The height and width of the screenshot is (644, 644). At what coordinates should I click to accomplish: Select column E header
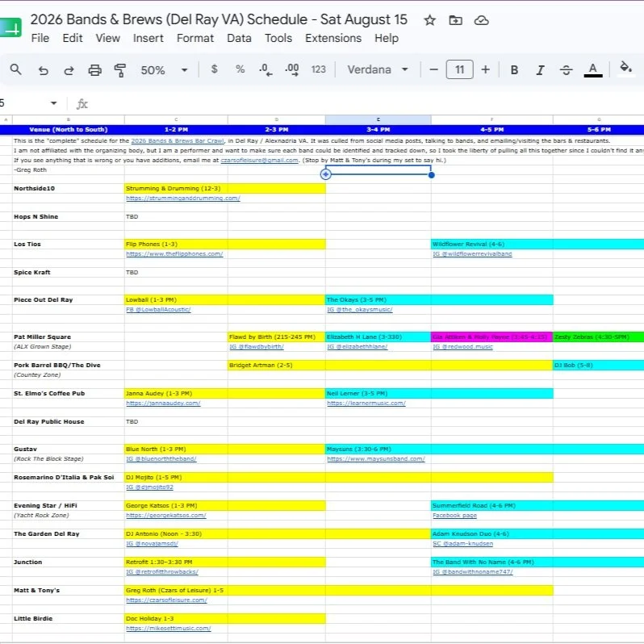378,119
